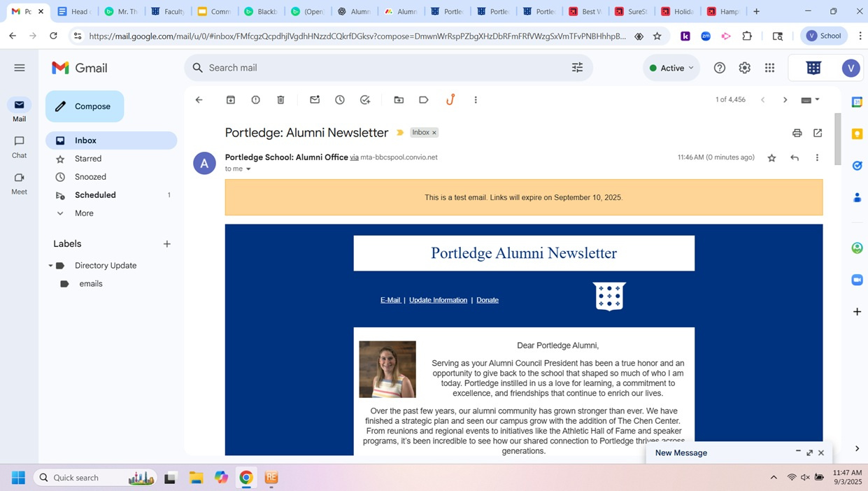The width and height of the screenshot is (868, 491).
Task: Create a new label with plus
Action: click(167, 244)
